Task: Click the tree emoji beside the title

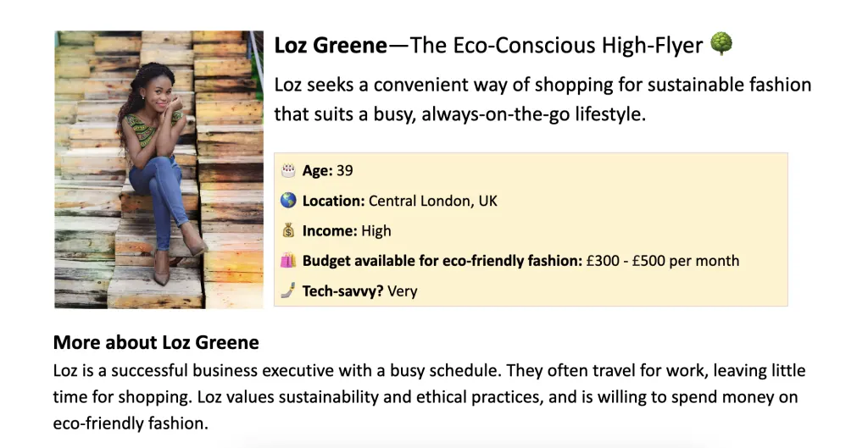Action: click(x=721, y=44)
